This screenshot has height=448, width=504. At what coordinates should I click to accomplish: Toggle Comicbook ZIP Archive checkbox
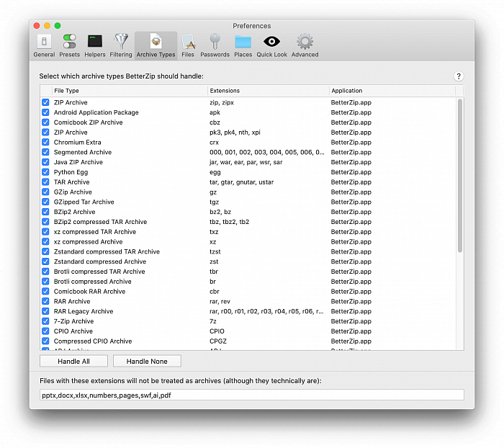45,122
